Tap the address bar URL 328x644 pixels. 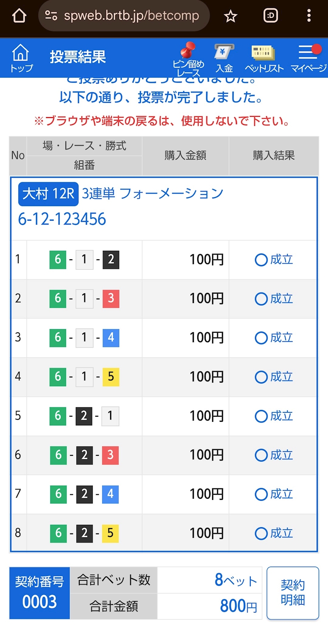click(x=131, y=16)
